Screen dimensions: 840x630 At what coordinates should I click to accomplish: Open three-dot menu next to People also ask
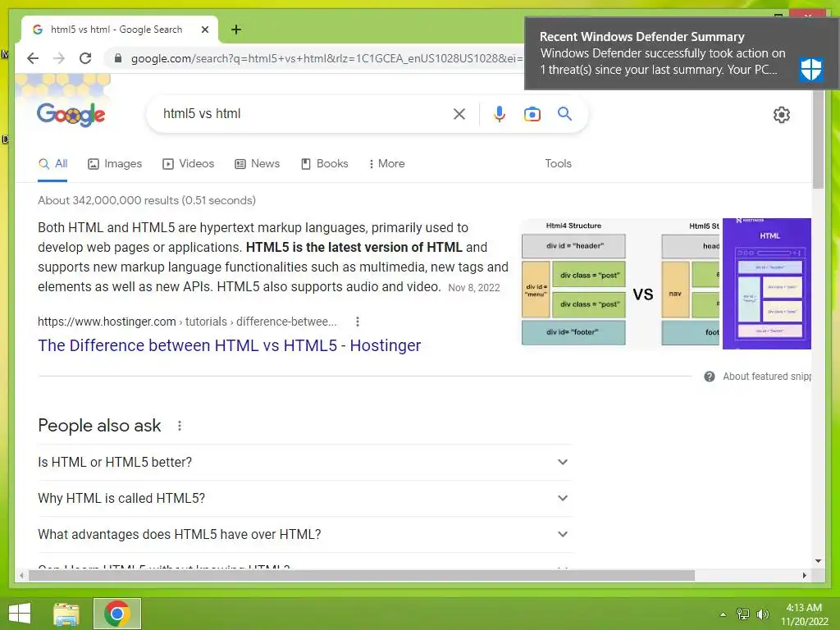pyautogui.click(x=180, y=426)
